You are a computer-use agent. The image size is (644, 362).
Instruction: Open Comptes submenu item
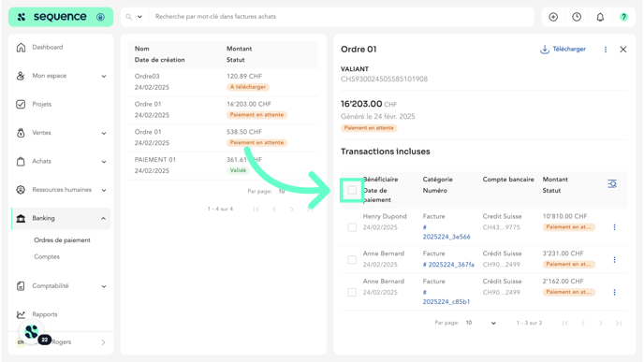pyautogui.click(x=47, y=256)
